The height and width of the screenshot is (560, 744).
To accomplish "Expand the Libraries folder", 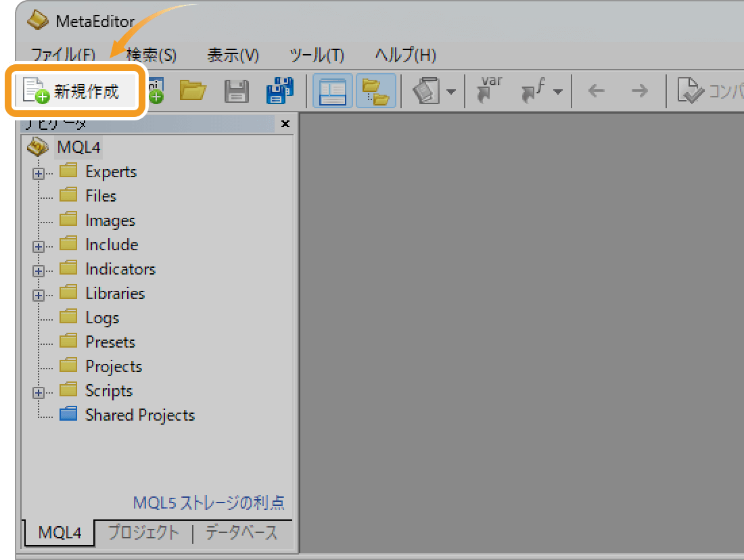I will (x=39, y=295).
